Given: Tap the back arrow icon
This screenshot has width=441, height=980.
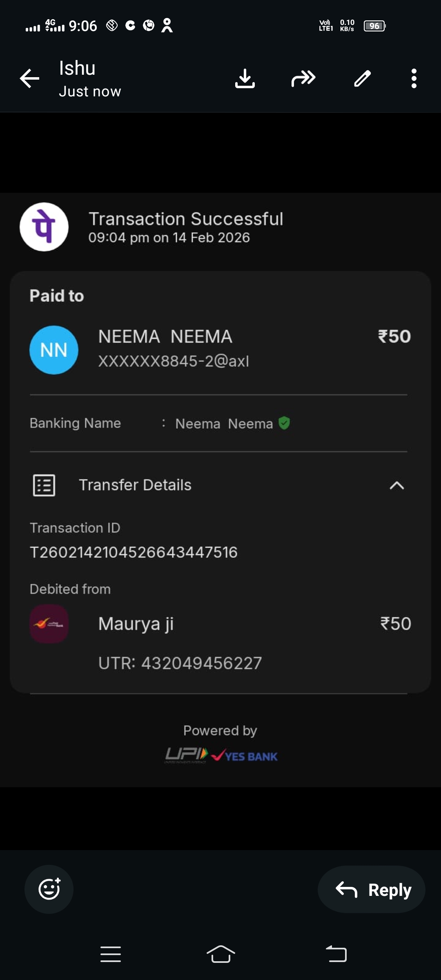Looking at the screenshot, I should (x=30, y=78).
